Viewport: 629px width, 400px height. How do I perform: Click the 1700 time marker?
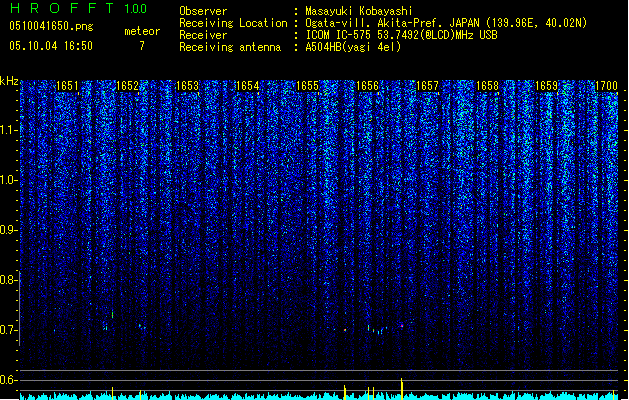click(606, 86)
